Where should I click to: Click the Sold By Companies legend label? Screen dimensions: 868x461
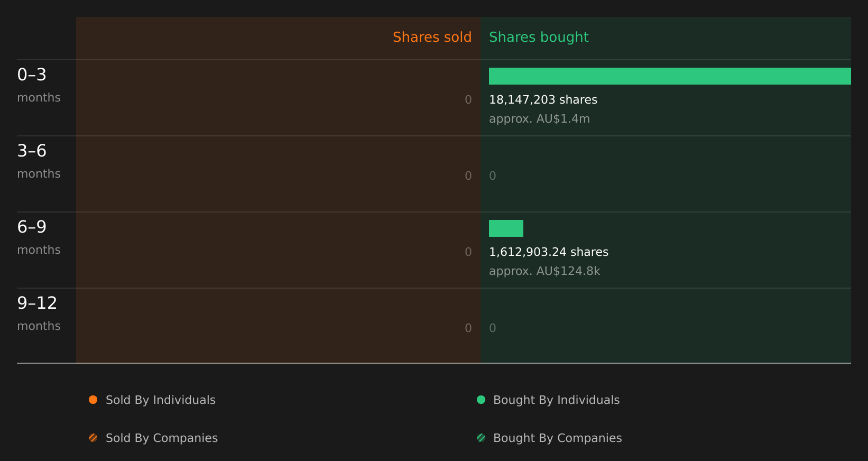162,438
